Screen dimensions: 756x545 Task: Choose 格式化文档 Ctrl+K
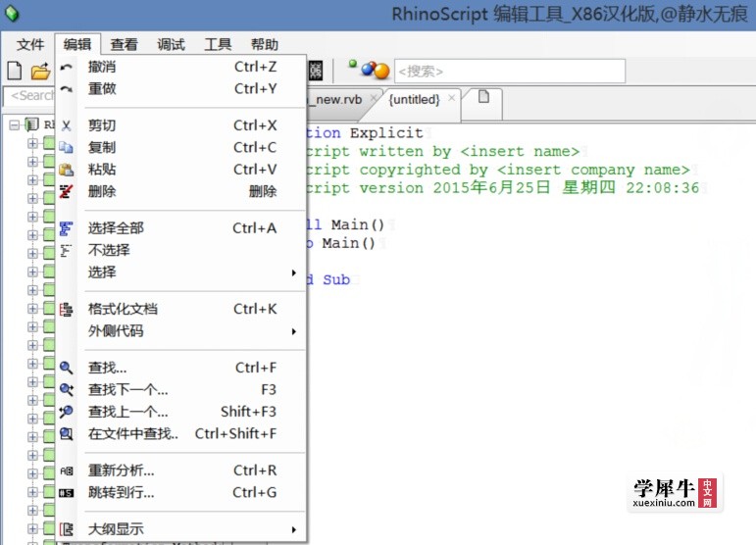tap(181, 310)
